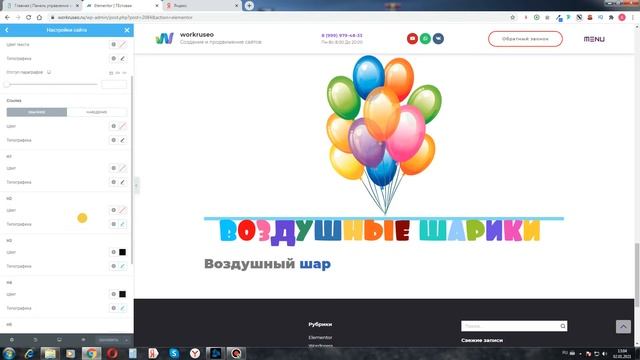The height and width of the screenshot is (360, 640).
Task: Click the footer search magnifier icon
Action: coord(563,326)
